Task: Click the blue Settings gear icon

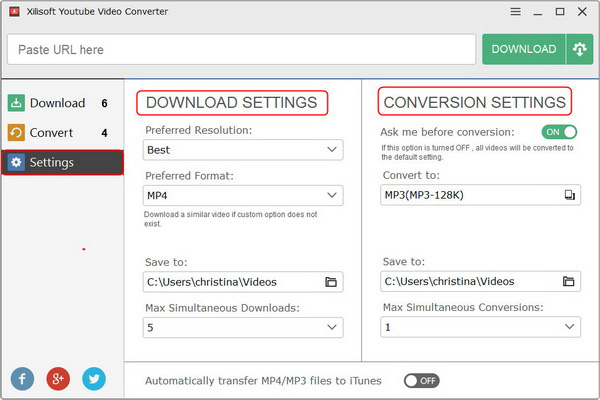Action: (16, 162)
